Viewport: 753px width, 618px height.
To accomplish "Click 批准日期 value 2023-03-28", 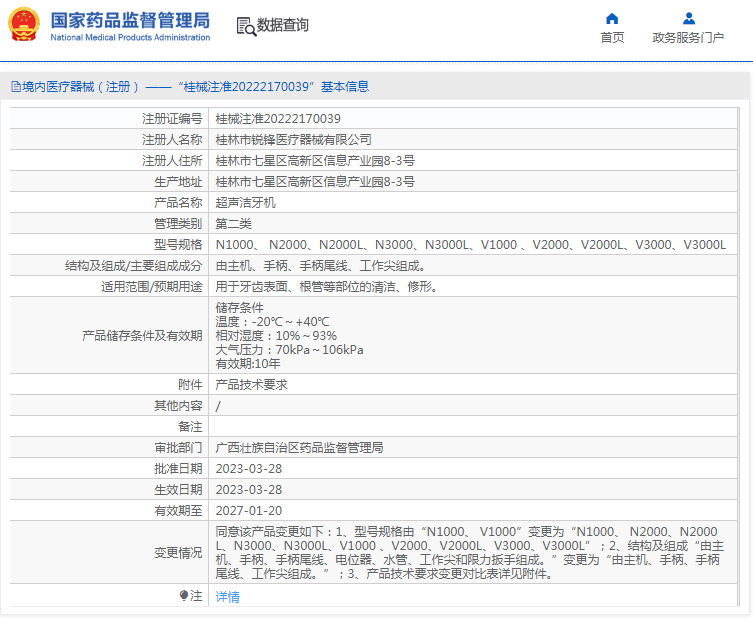I will click(x=249, y=469).
